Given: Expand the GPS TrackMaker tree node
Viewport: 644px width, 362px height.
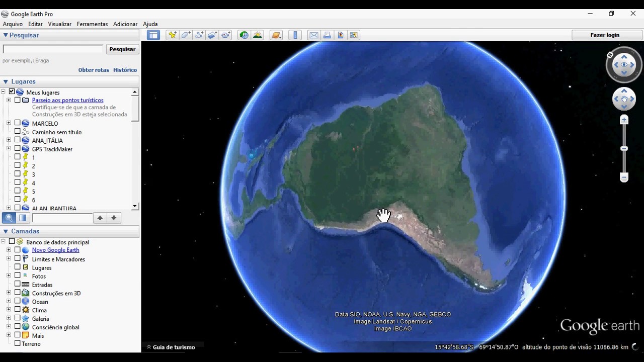Looking at the screenshot, I should 9,148.
